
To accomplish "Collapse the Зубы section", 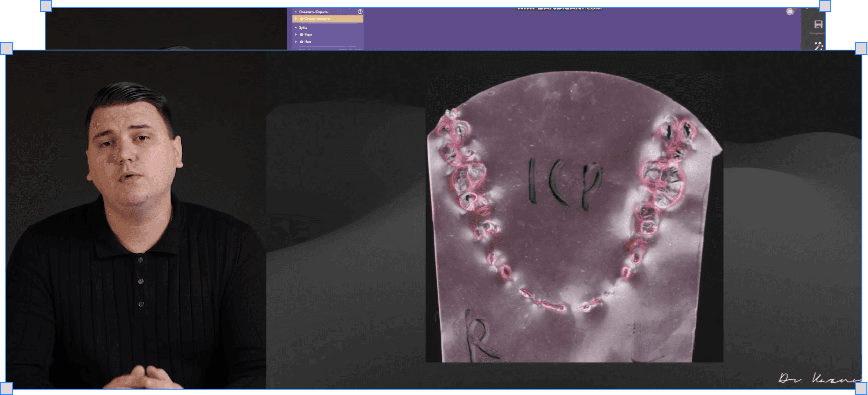I will tap(296, 28).
